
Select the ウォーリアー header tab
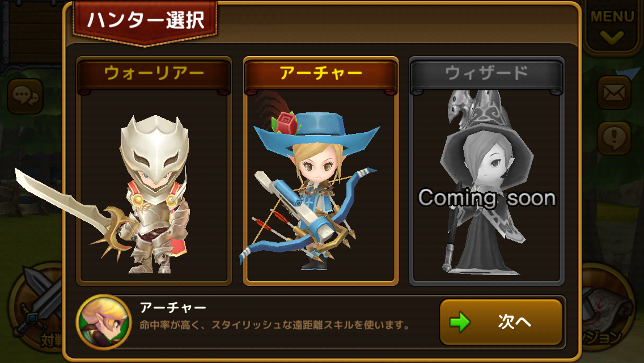coord(154,74)
